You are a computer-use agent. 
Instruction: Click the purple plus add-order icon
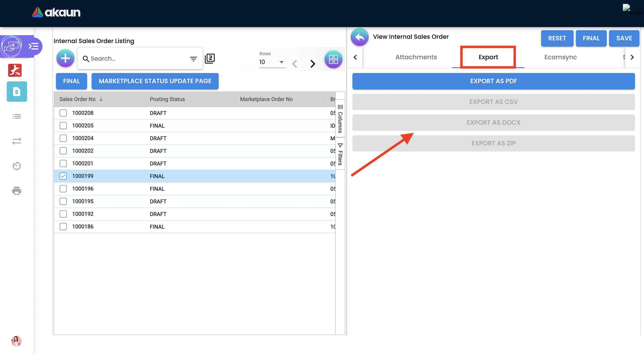click(x=65, y=58)
